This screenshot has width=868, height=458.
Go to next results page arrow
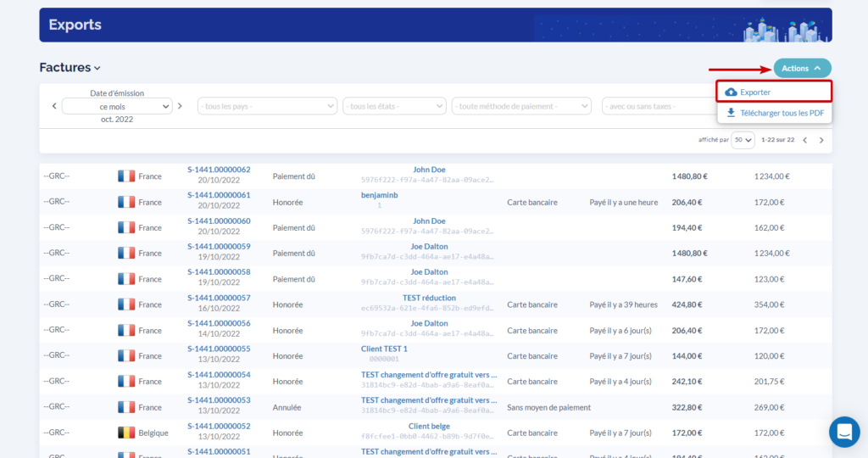click(821, 140)
